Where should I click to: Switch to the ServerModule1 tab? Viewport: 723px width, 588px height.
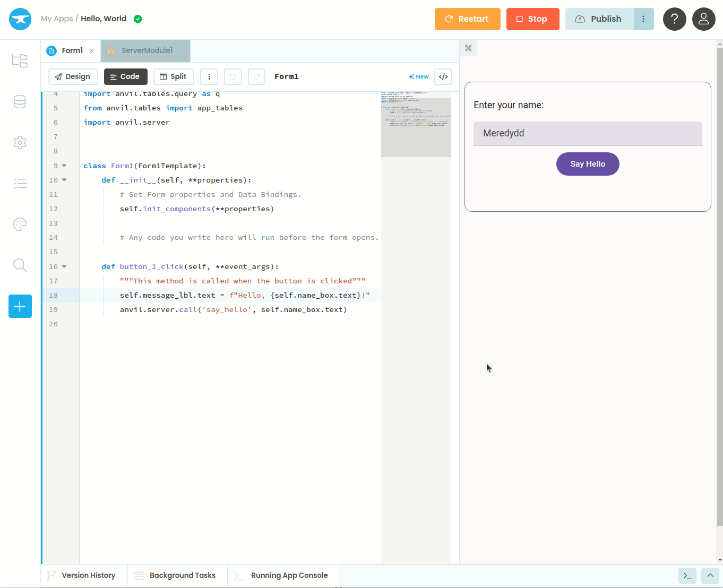(146, 50)
